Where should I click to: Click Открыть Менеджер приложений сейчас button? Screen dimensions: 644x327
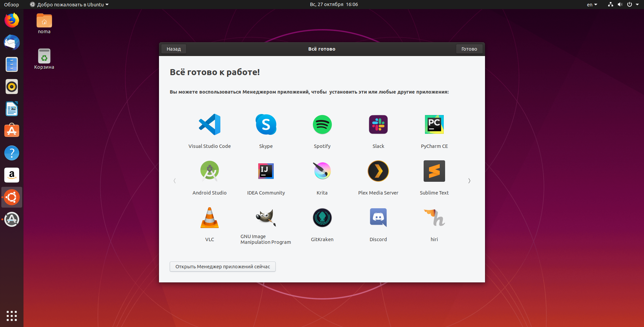click(x=223, y=267)
